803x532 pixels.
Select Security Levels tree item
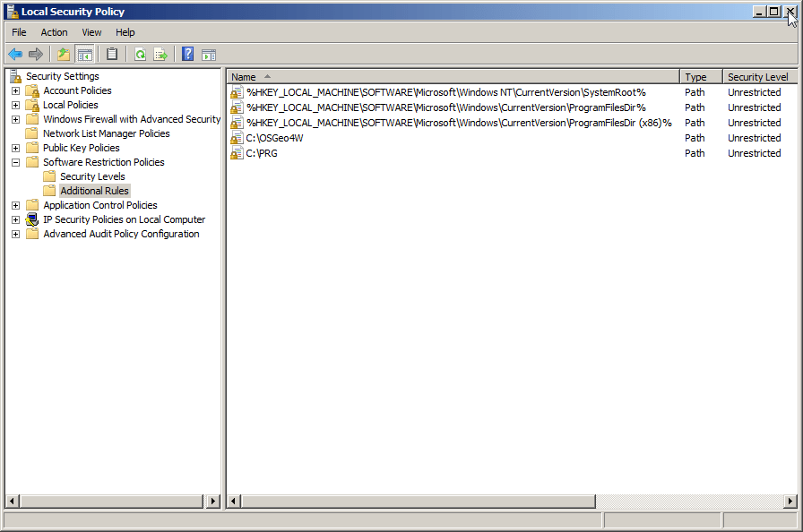tap(92, 176)
